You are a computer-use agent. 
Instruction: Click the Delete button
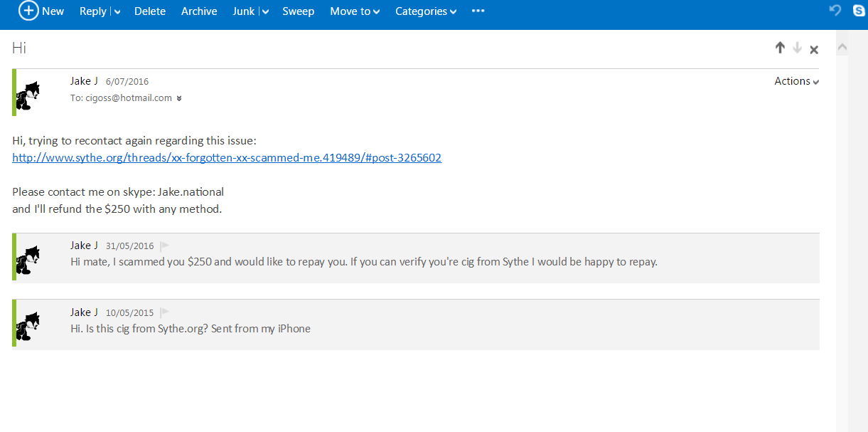click(150, 11)
